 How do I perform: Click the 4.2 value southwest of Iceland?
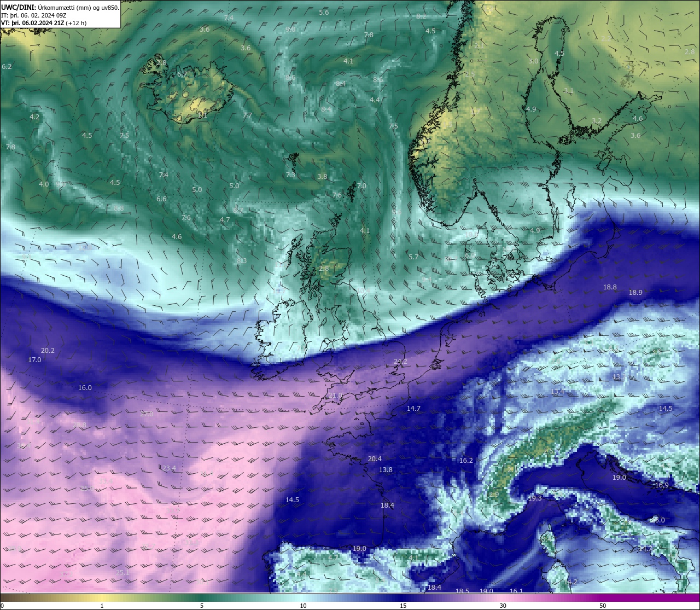pos(34,117)
